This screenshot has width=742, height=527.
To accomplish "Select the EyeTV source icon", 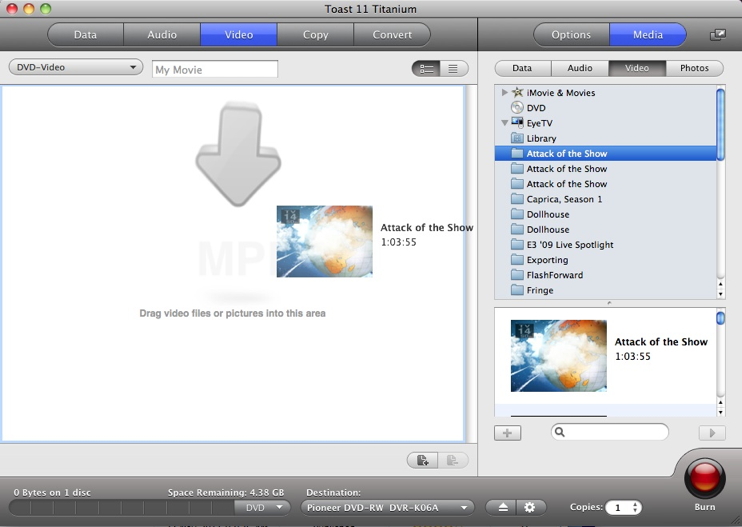I will 518,123.
